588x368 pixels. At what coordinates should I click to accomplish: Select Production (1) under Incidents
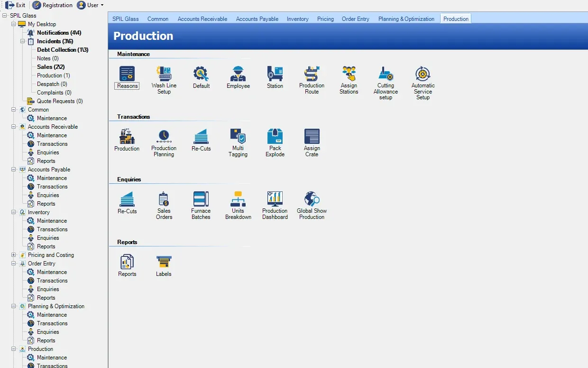pyautogui.click(x=54, y=75)
